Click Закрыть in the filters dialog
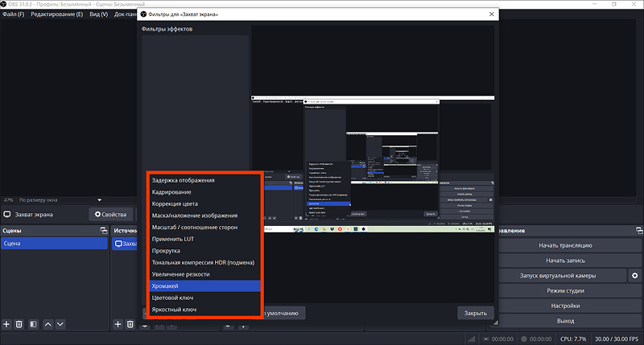This screenshot has width=644, height=345. 475,313
